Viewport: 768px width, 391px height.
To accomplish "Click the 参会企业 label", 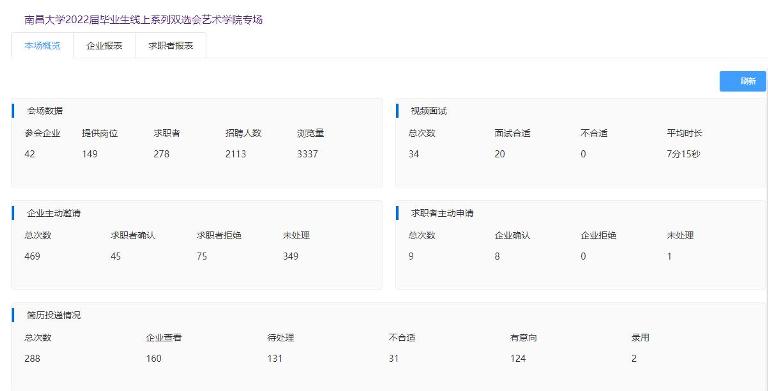I will (42, 133).
